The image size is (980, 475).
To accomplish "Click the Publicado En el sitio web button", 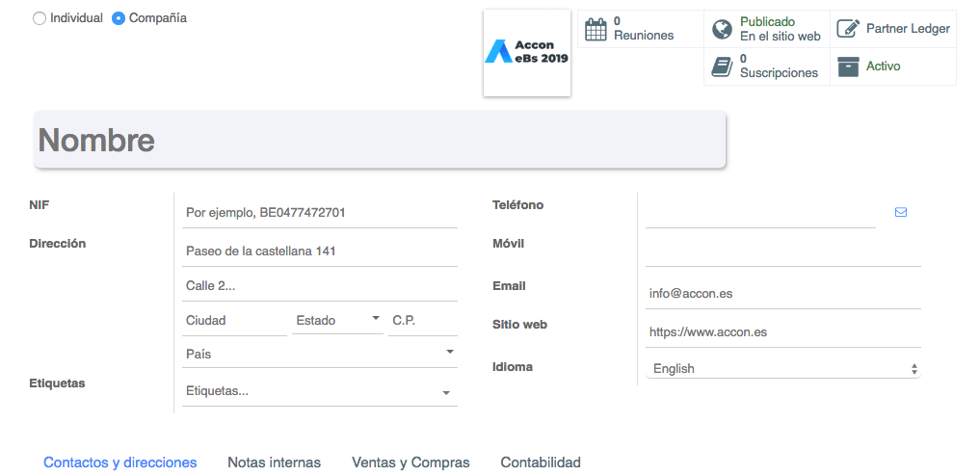I will pyautogui.click(x=779, y=29).
